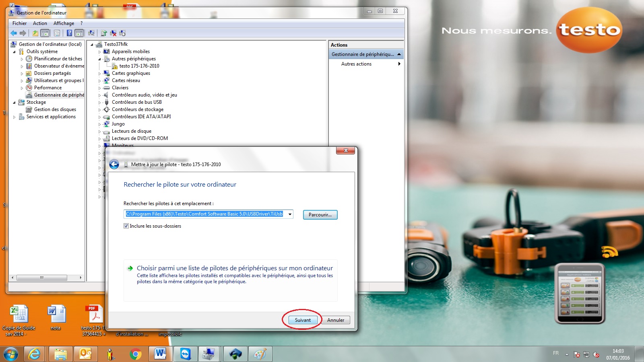Click scan for hardware changes toolbar icon
Screen dimensions: 644x362
point(91,33)
